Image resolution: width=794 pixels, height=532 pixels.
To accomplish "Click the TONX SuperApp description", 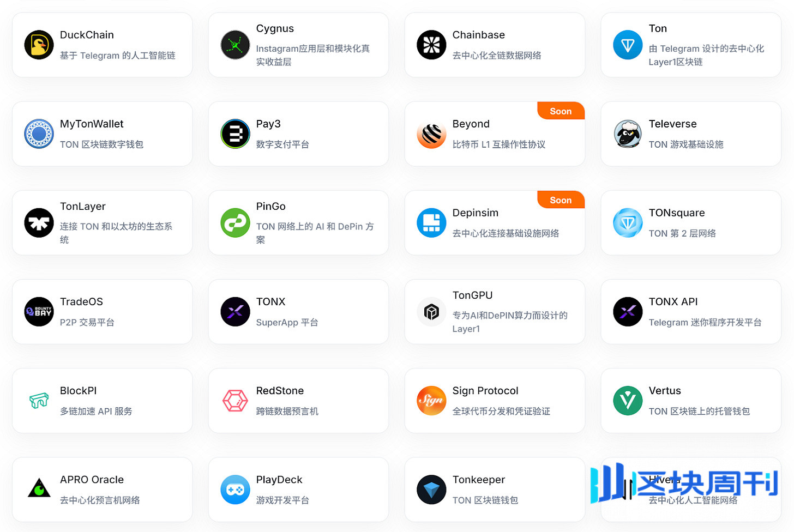I will click(287, 322).
